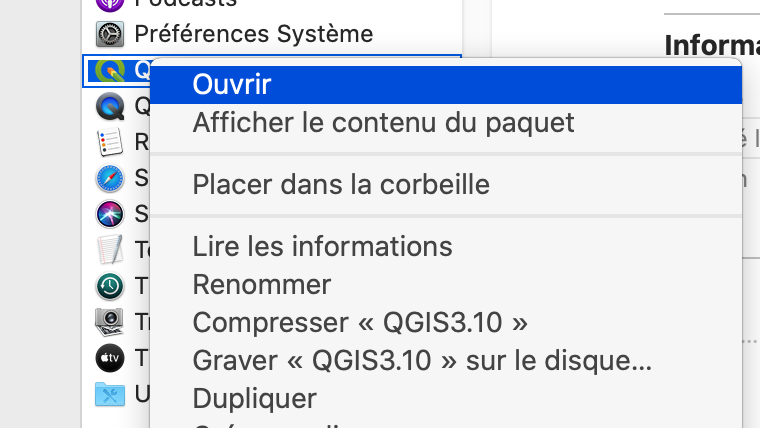Click Dupliquer in the context menu
The width and height of the screenshot is (760, 428).
click(x=254, y=398)
